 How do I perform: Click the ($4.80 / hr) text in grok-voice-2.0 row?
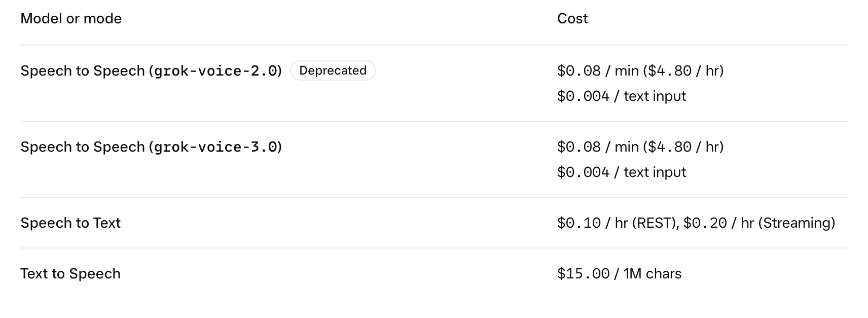pos(683,70)
